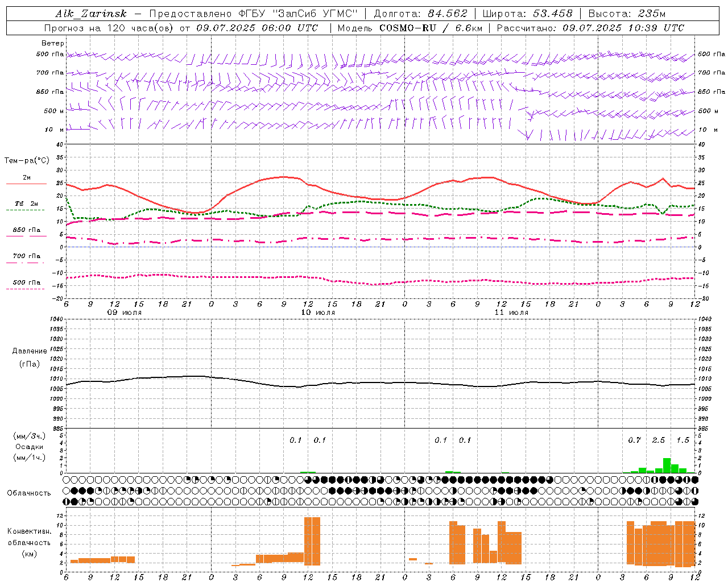Click the Долгота: 84.562 header value
The width and height of the screenshot is (728, 582).
420,14
